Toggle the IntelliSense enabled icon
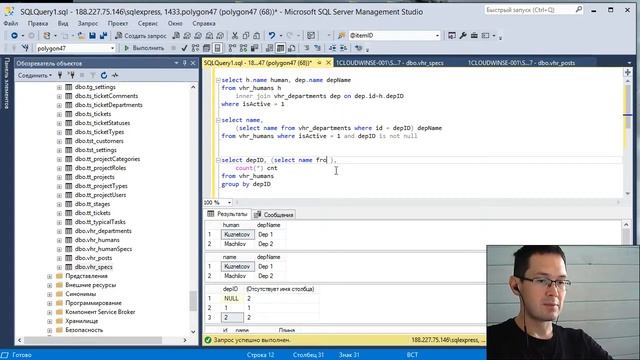The width and height of the screenshot is (640, 360). (x=218, y=48)
